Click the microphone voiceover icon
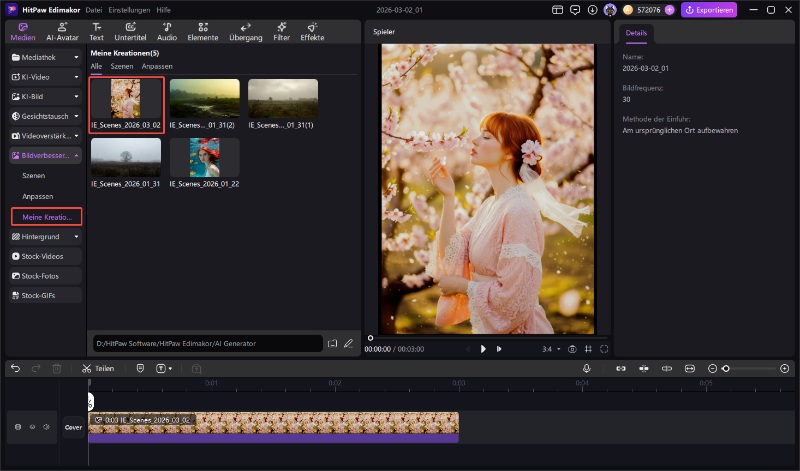The width and height of the screenshot is (800, 471). [x=587, y=369]
